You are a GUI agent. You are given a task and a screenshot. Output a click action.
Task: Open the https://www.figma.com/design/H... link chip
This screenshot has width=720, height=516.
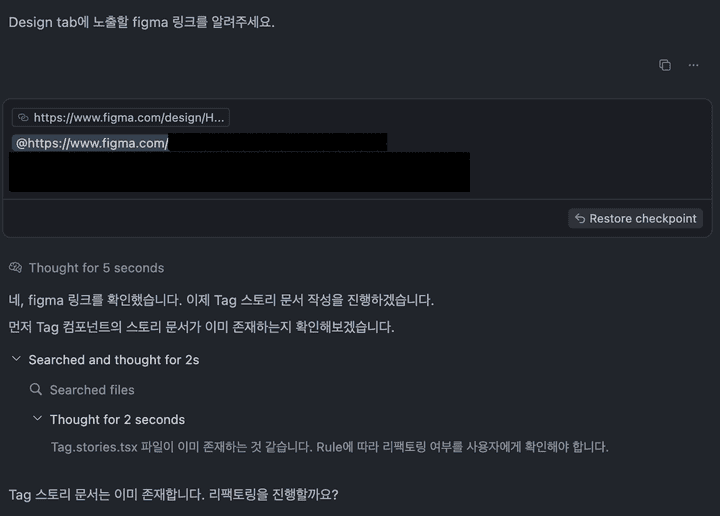coord(121,118)
